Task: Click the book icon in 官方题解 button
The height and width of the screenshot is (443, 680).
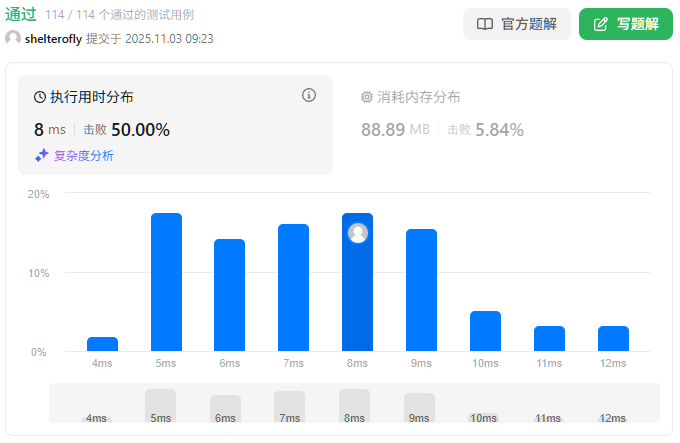Action: coord(485,24)
